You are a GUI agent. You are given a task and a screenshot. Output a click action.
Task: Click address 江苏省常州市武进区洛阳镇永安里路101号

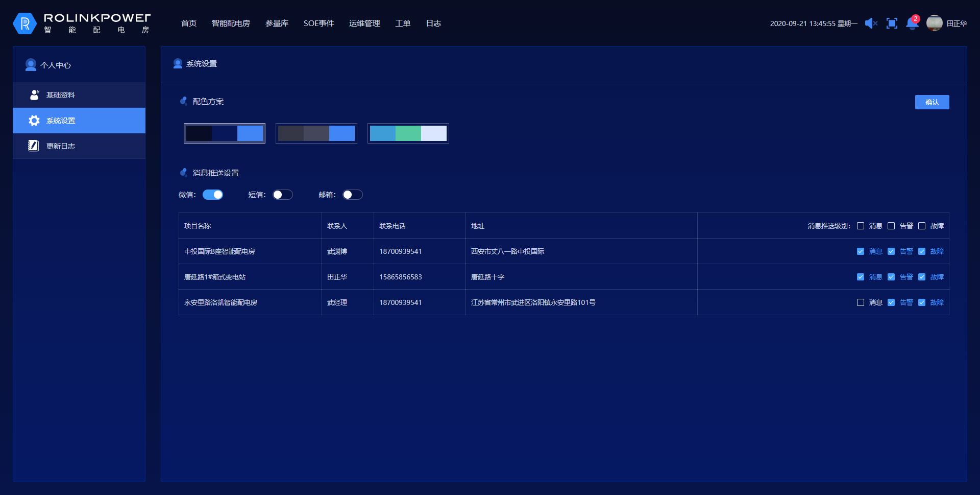click(x=533, y=302)
